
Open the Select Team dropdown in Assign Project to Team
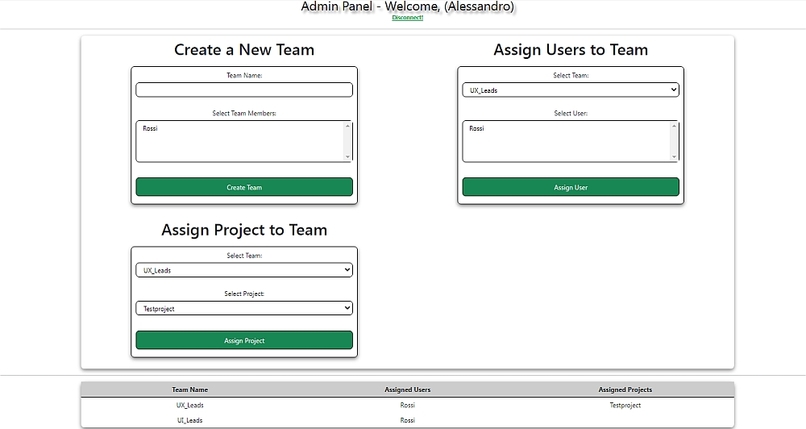(244, 270)
